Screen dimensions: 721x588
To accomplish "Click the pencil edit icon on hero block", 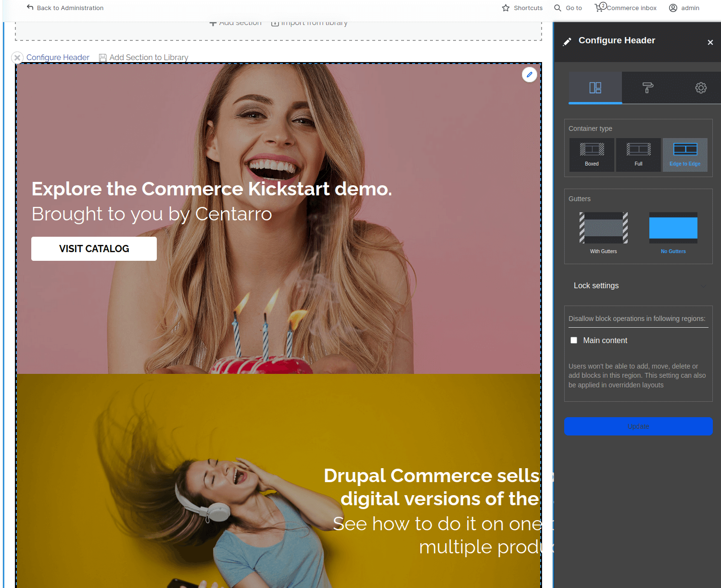I will (x=529, y=75).
